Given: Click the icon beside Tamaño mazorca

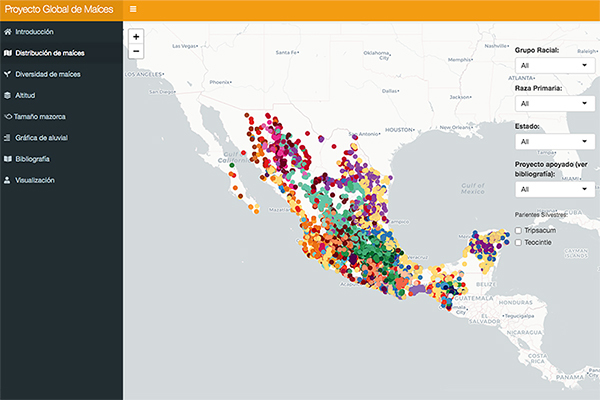Looking at the screenshot, I should 8,116.
